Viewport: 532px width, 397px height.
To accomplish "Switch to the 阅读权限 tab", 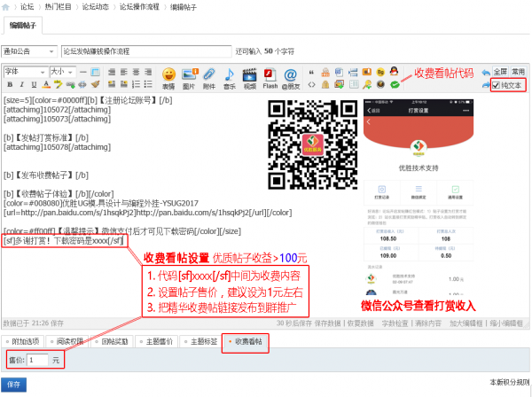I will [68, 339].
